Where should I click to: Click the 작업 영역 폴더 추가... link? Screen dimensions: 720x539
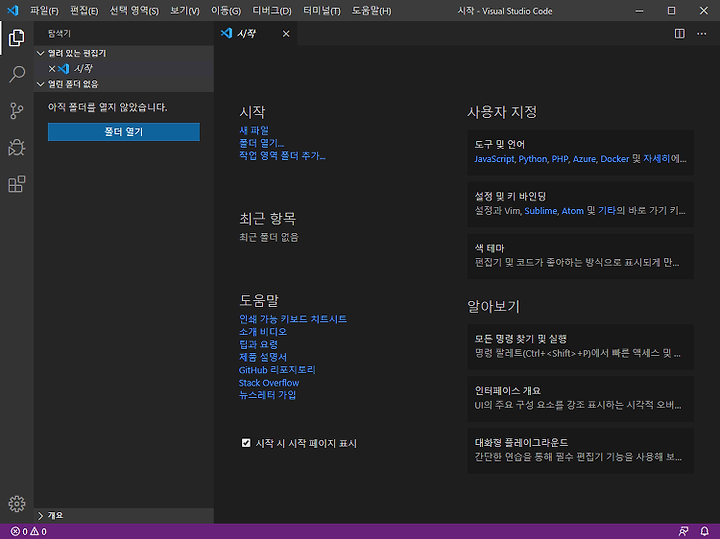[x=282, y=156]
